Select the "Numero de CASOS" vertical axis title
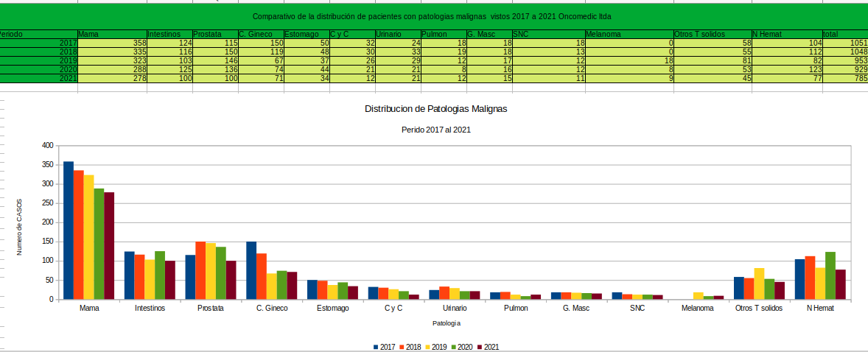The height and width of the screenshot is (352, 868). click(20, 227)
